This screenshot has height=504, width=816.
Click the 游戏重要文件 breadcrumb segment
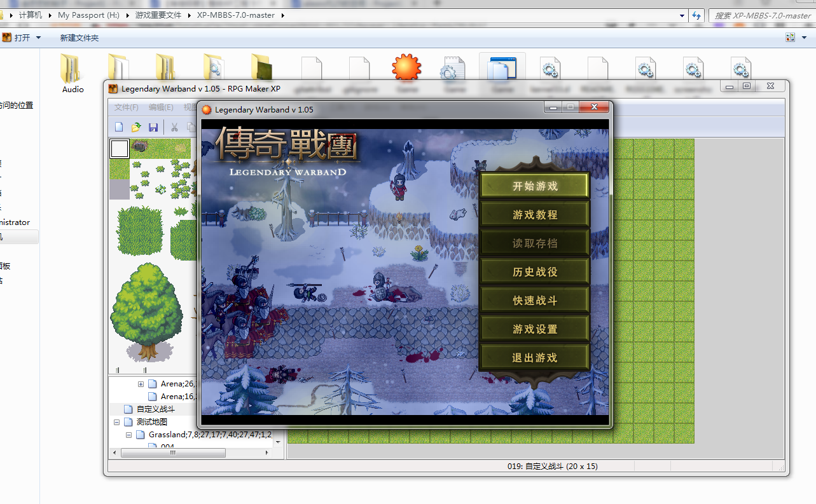(158, 15)
